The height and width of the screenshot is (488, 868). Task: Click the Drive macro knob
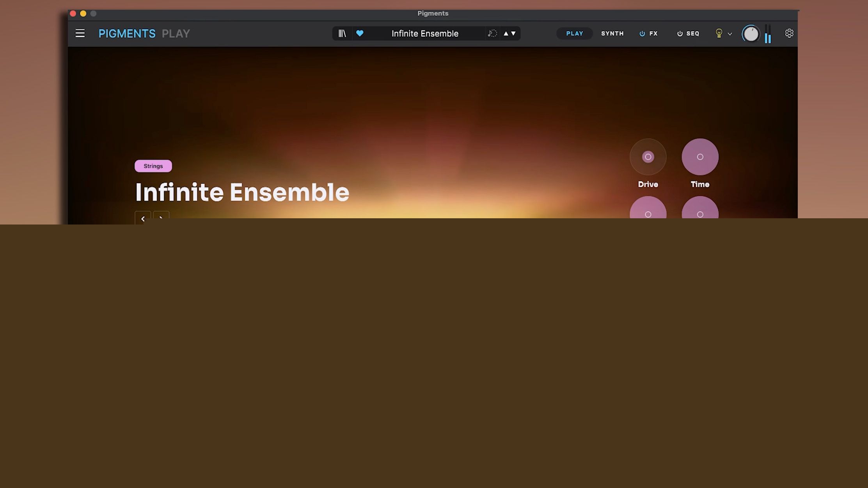pyautogui.click(x=648, y=157)
